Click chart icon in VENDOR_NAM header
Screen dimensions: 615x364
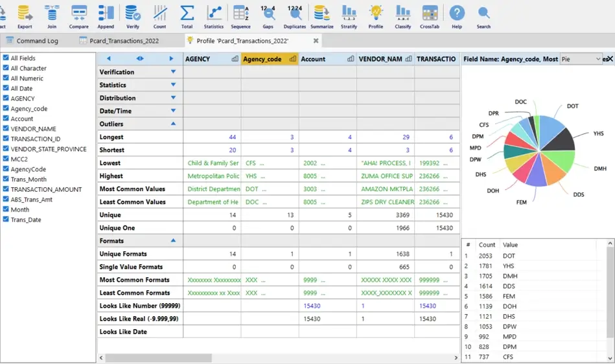408,59
